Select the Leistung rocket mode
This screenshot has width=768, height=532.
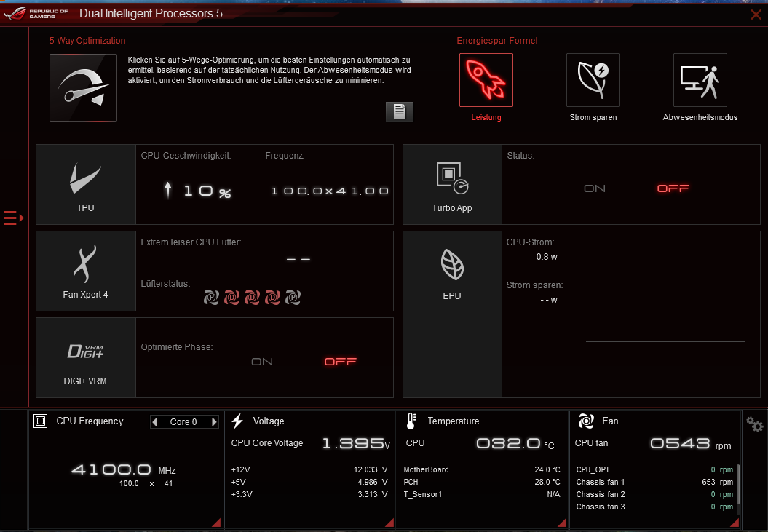pyautogui.click(x=486, y=80)
